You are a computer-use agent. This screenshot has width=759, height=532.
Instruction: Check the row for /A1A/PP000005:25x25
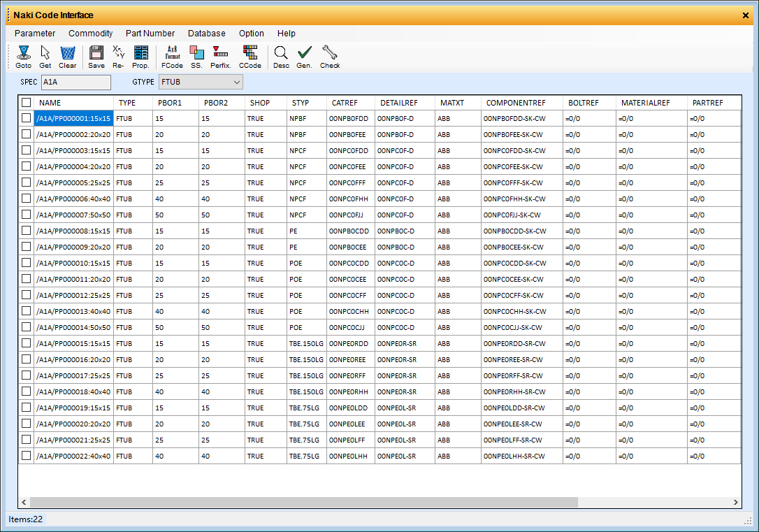[x=26, y=182]
